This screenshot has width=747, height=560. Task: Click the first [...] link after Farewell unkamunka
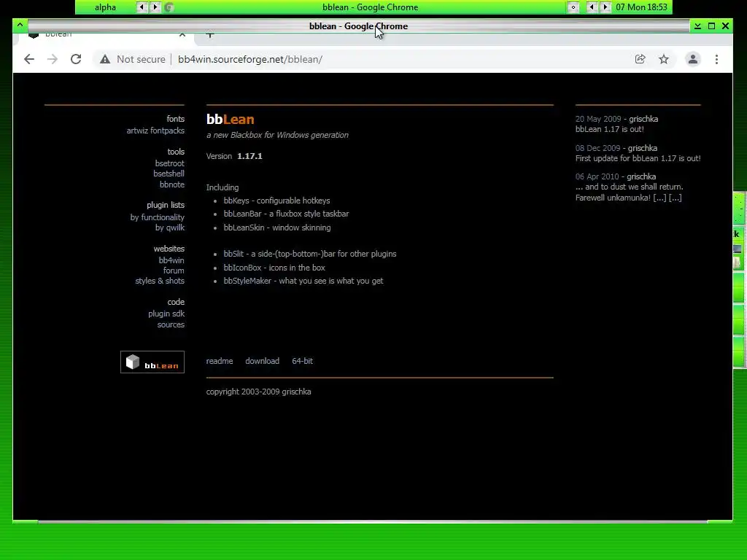659,198
